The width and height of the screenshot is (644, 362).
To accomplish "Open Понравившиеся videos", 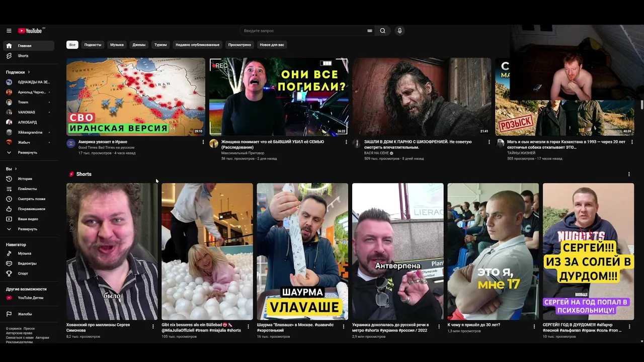I will pyautogui.click(x=29, y=209).
